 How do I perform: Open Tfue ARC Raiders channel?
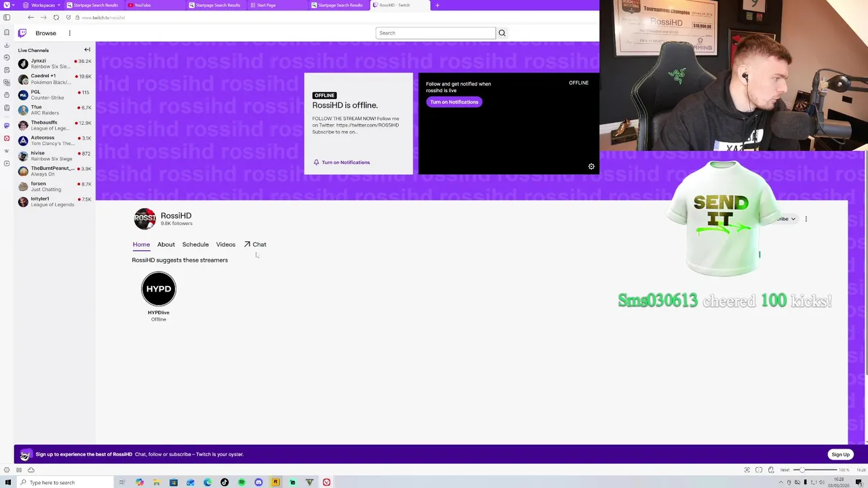(55, 110)
